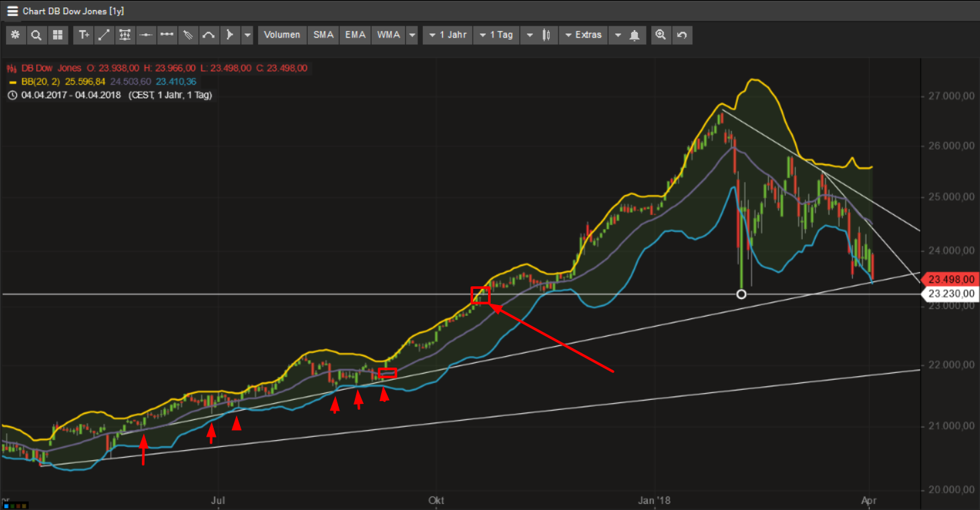Open the candlestick chart type dropdown
This screenshot has width=980, height=510.
[540, 35]
